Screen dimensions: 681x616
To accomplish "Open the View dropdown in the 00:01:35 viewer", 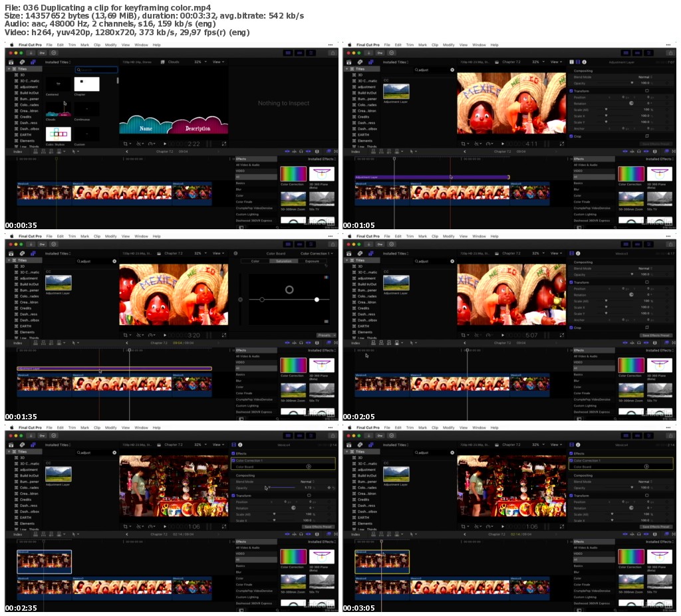I will [218, 254].
